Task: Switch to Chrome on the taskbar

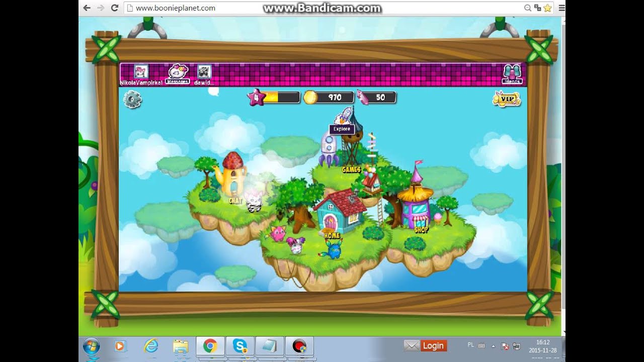Action: tap(210, 346)
